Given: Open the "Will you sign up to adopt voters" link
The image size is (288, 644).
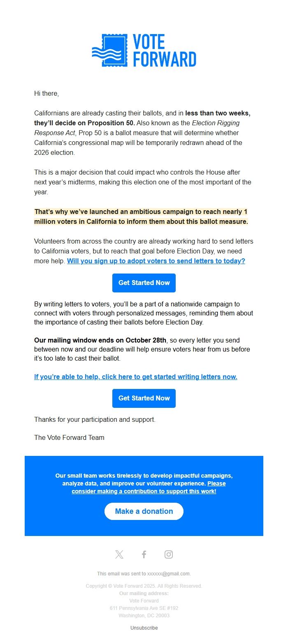Looking at the screenshot, I should [x=156, y=261].
